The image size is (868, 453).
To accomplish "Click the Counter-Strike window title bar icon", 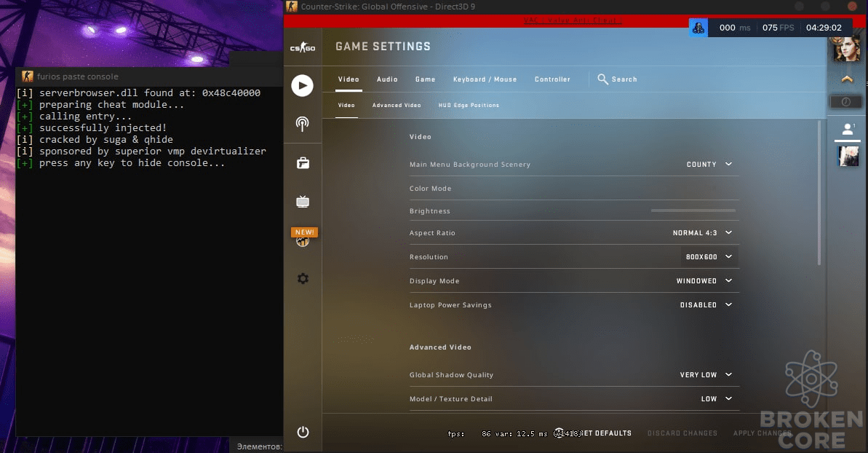I will point(292,7).
